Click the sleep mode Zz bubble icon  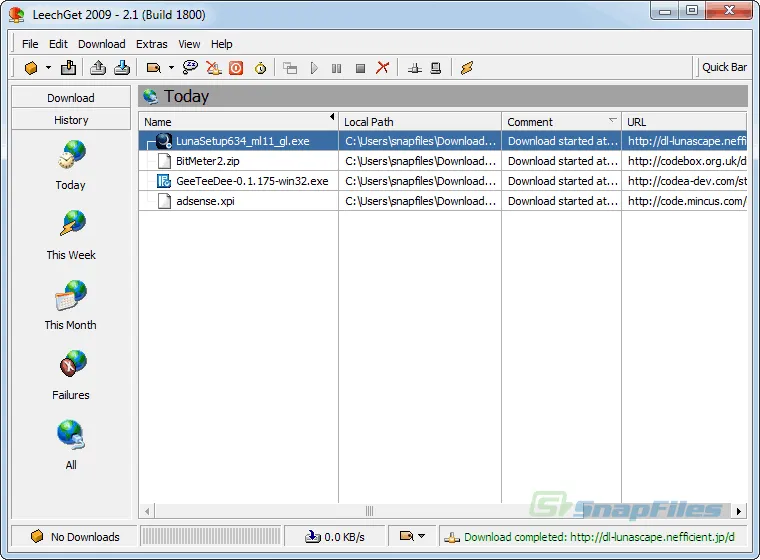pyautogui.click(x=190, y=67)
